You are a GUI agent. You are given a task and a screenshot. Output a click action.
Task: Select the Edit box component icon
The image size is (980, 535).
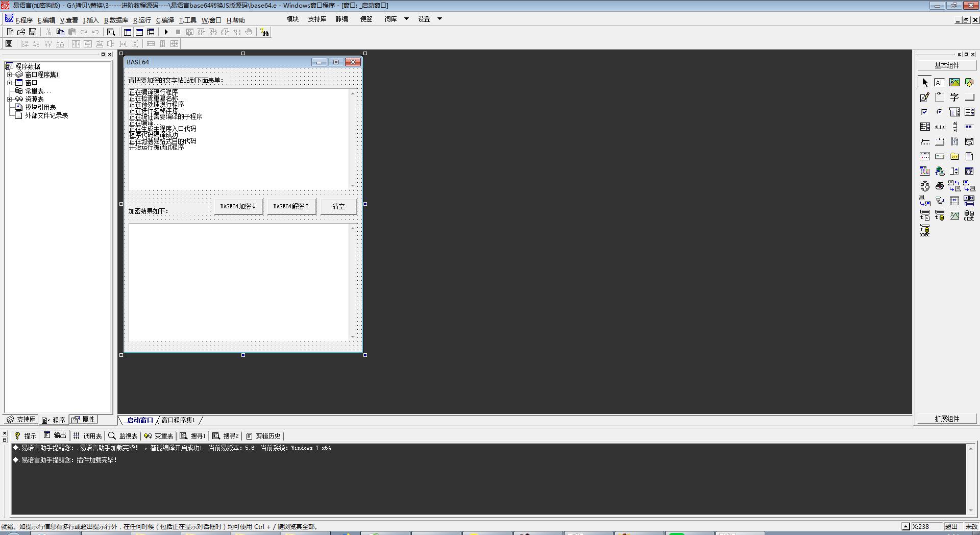[x=940, y=82]
